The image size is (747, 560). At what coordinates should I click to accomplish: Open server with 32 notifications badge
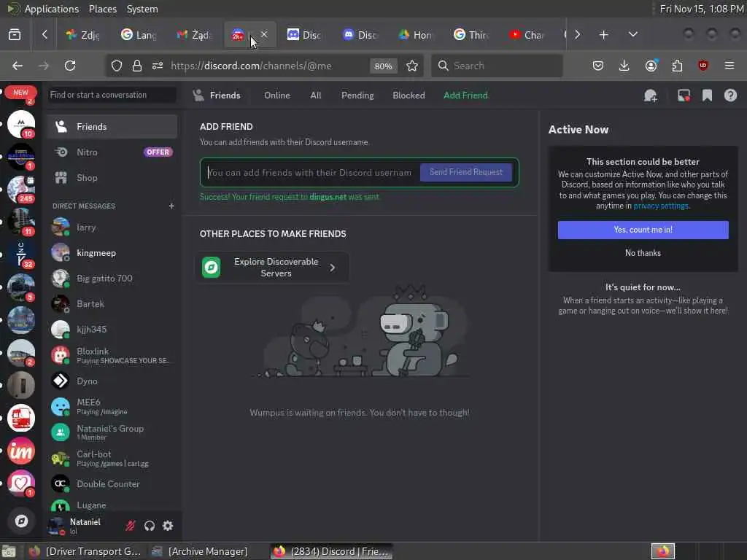click(x=21, y=254)
